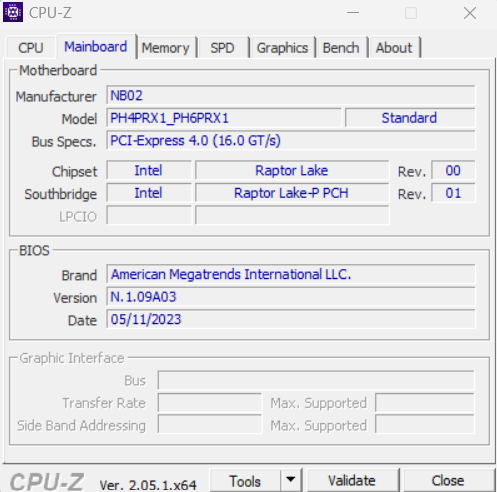
Task: Click the BIOS Date field
Action: coord(291,319)
